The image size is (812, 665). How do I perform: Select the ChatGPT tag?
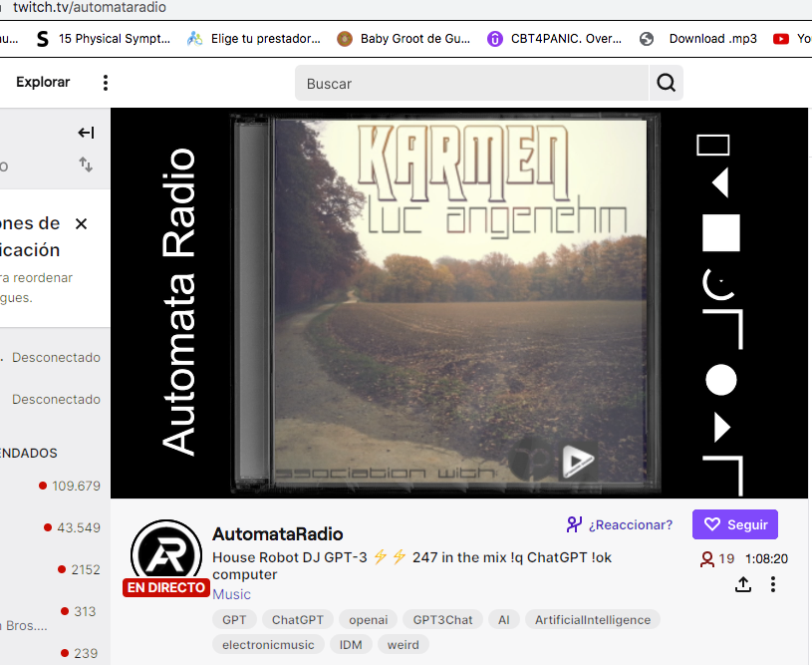click(x=297, y=620)
